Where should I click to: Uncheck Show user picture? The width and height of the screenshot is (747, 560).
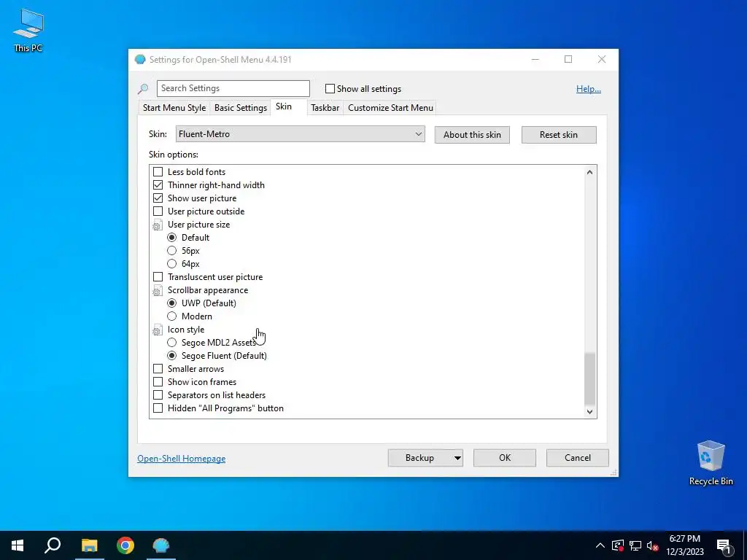tap(158, 198)
